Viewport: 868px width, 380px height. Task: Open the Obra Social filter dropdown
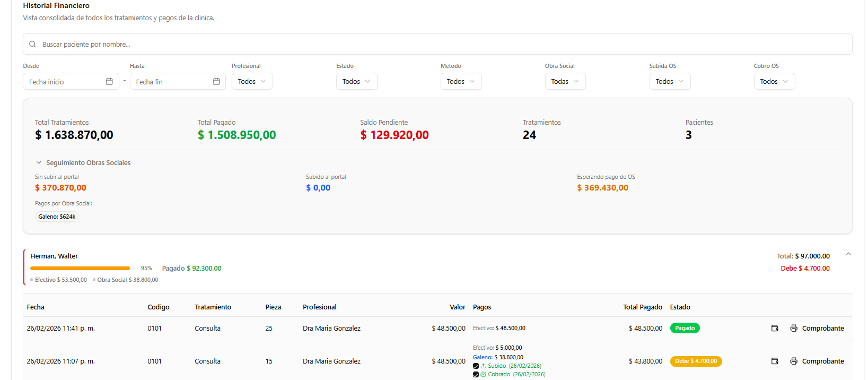(565, 81)
